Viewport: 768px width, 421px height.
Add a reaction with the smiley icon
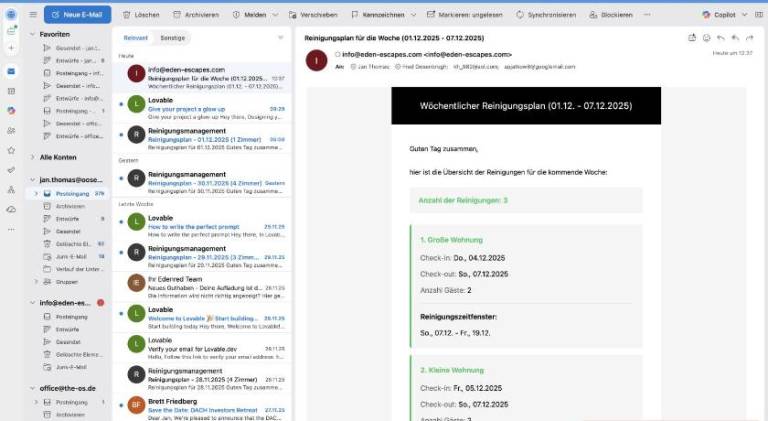click(706, 38)
